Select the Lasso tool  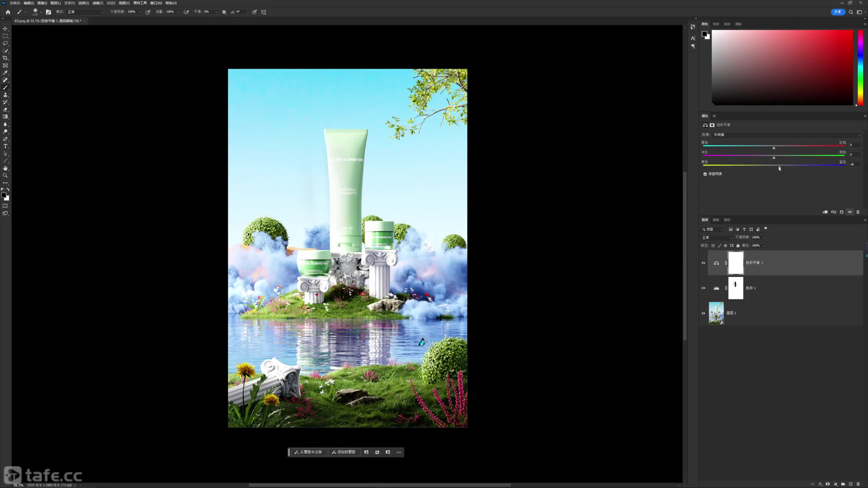[x=5, y=43]
